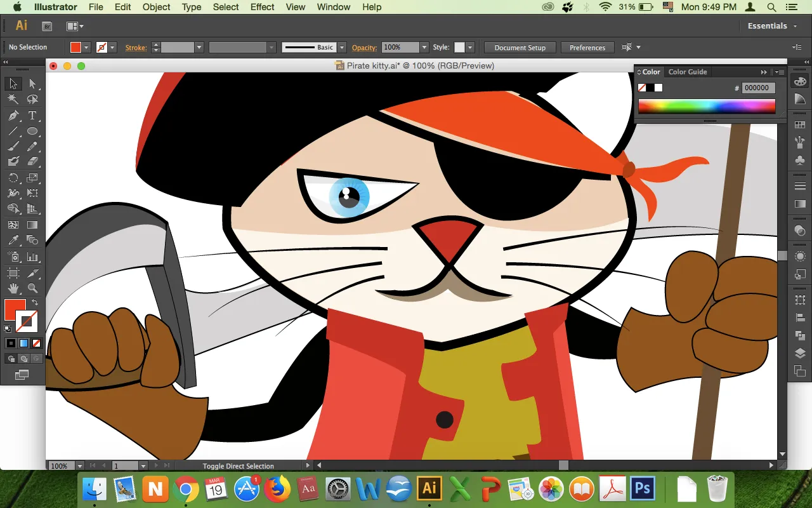Select the Hand tool
This screenshot has height=508, width=812.
(x=13, y=289)
